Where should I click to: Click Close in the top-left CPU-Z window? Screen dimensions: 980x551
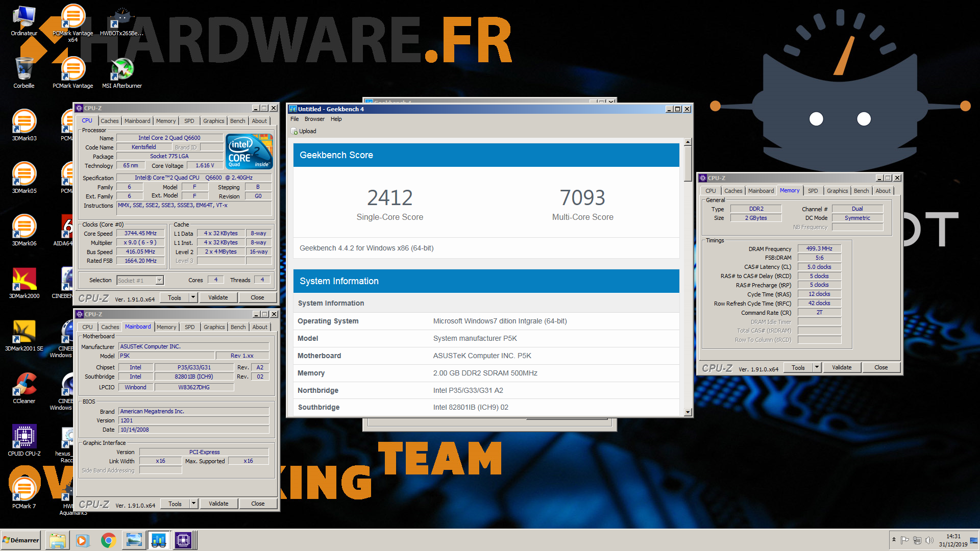coord(257,297)
